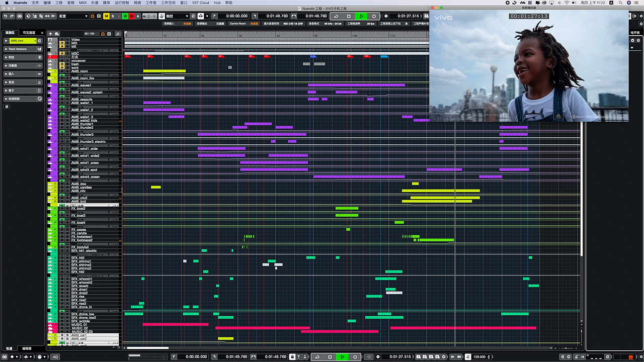The width and height of the screenshot is (644, 362).
Task: Click the AQ button in bottom bar
Action: [x=55, y=357]
